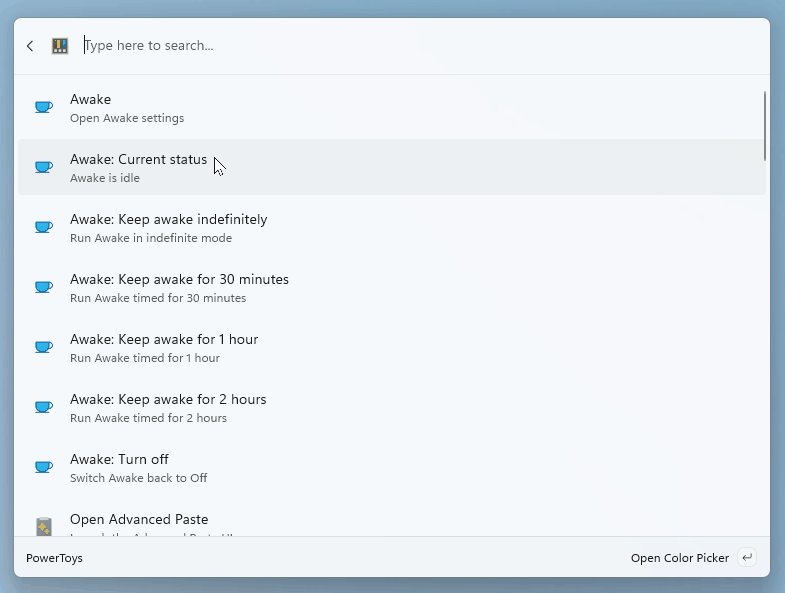
Task: Click the Advanced Paste clipboard icon
Action: click(43, 526)
